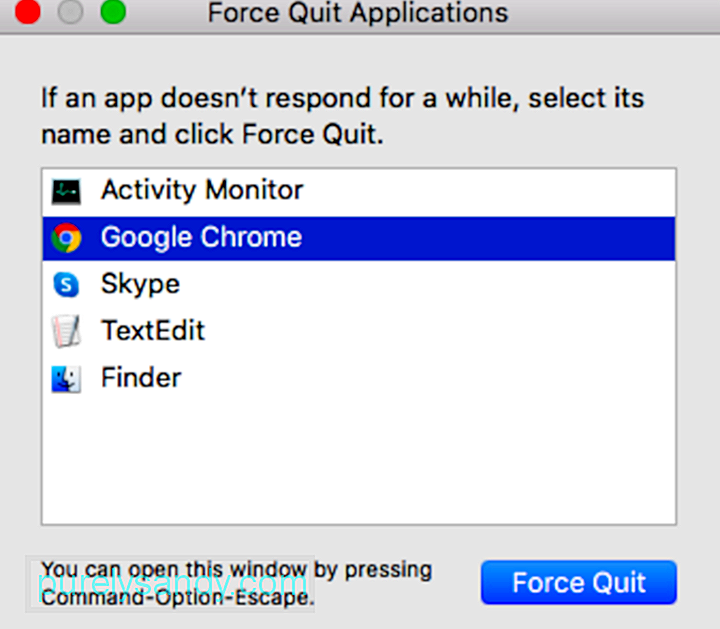Click the blue Skype icon
720x629 pixels.
point(66,285)
